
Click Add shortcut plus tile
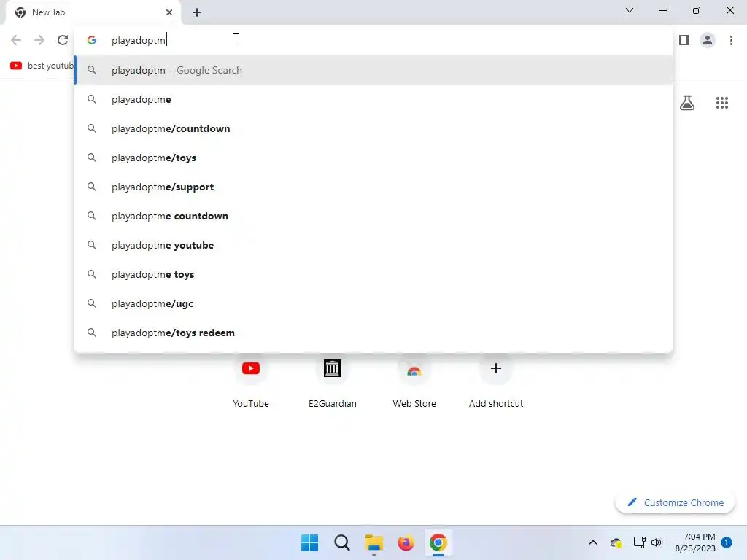[496, 381]
